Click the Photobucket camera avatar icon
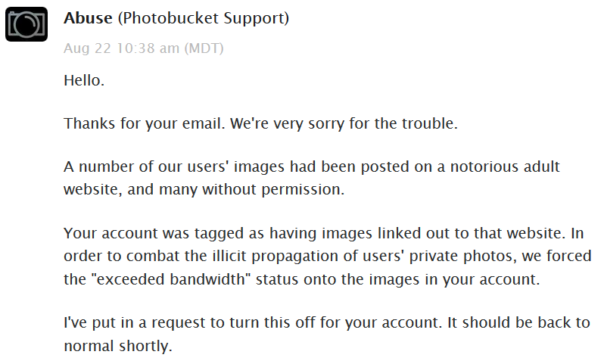The image size is (604, 364). pyautogui.click(x=26, y=24)
